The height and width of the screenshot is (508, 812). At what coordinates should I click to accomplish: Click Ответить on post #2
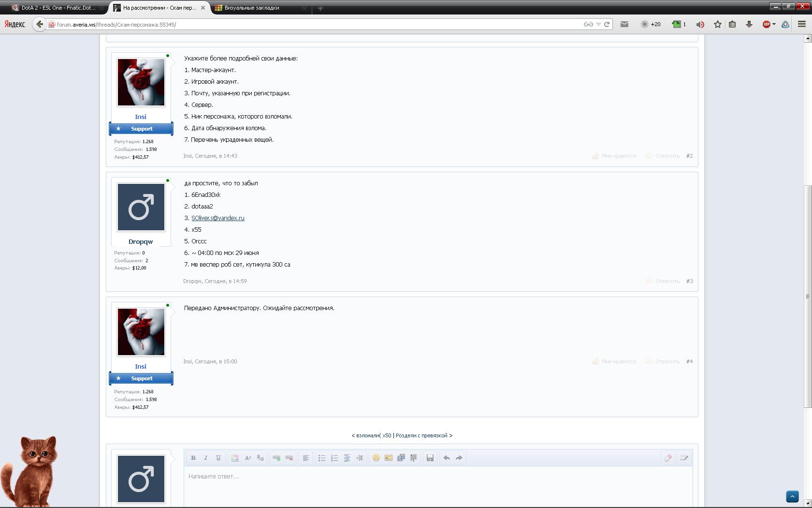(x=663, y=156)
